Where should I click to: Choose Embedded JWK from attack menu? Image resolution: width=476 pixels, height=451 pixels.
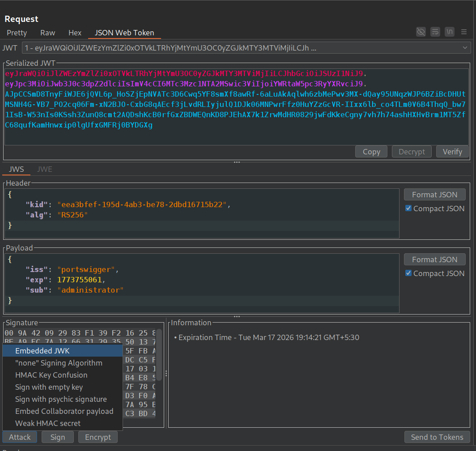tap(42, 351)
